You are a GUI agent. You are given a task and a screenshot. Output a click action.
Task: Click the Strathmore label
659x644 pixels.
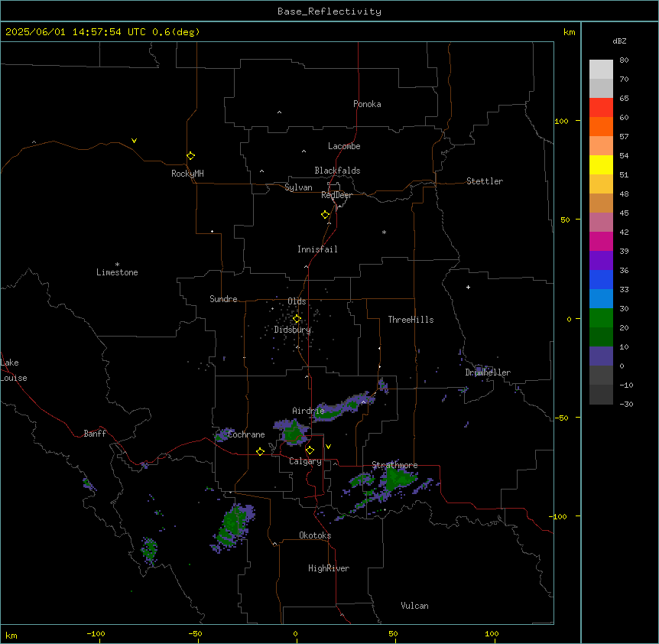coord(394,465)
